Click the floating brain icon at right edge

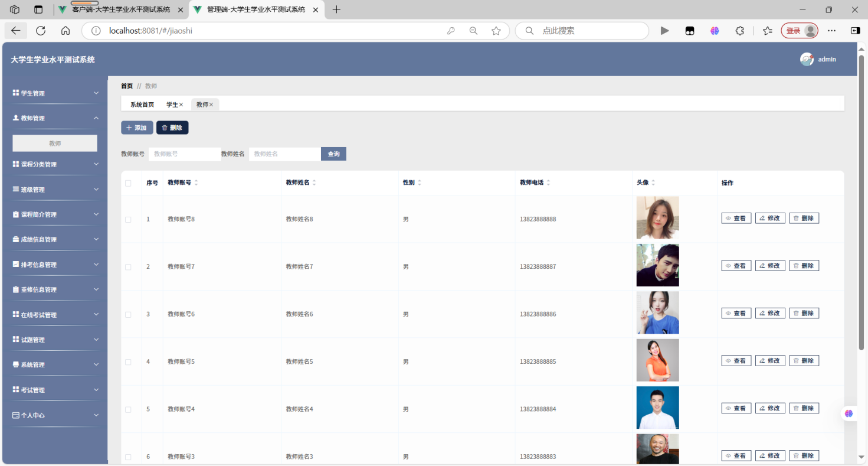[849, 413]
